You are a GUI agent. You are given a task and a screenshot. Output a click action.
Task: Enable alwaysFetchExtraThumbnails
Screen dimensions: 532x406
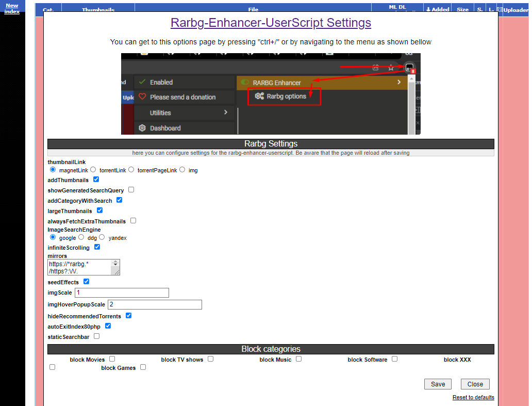(134, 221)
